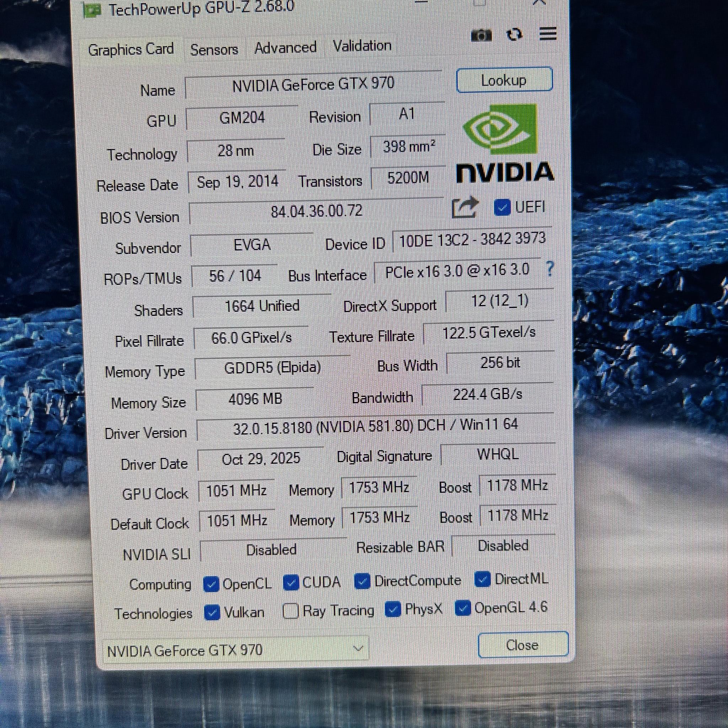Viewport: 728px width, 728px height.
Task: Click the Subvendor value EVGA
Action: click(x=252, y=245)
